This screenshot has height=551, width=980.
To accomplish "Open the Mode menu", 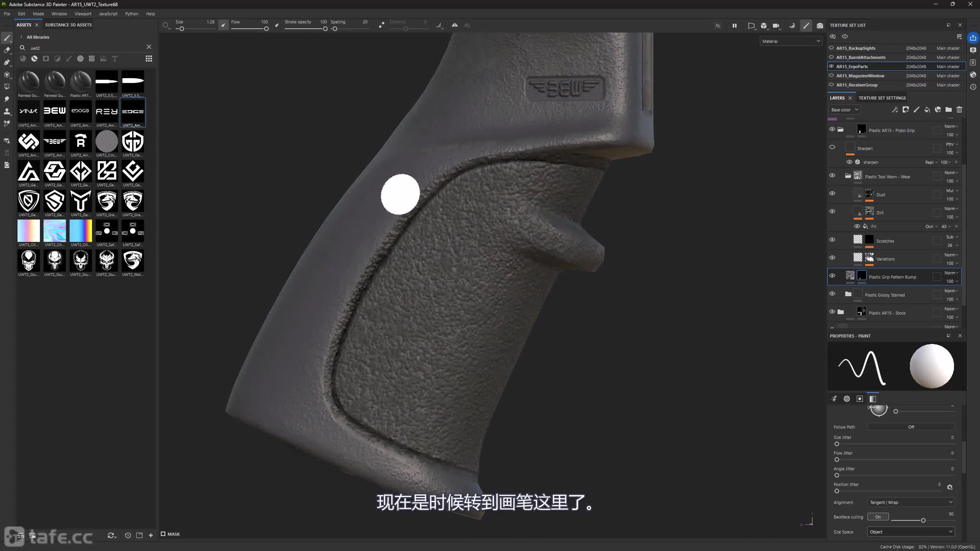I will click(38, 14).
